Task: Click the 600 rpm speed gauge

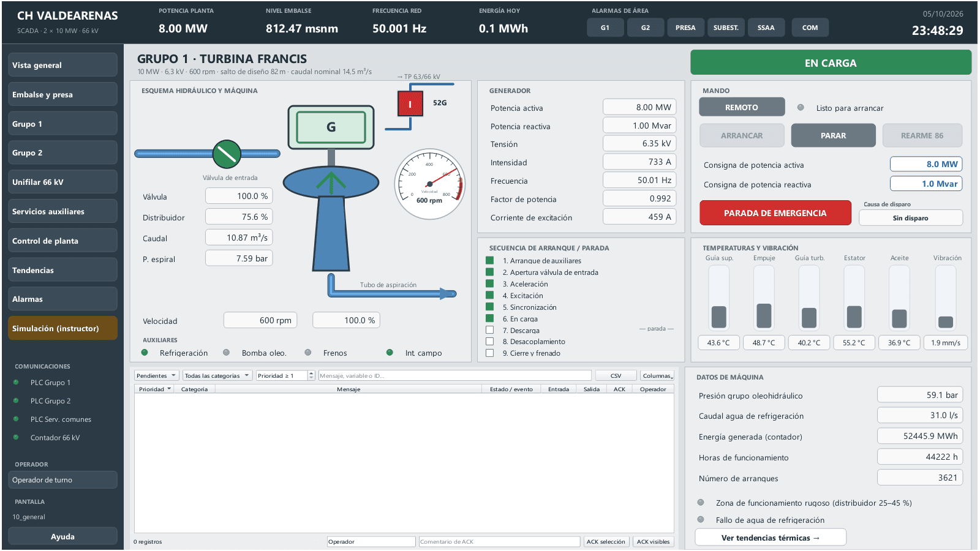Action: click(x=429, y=184)
